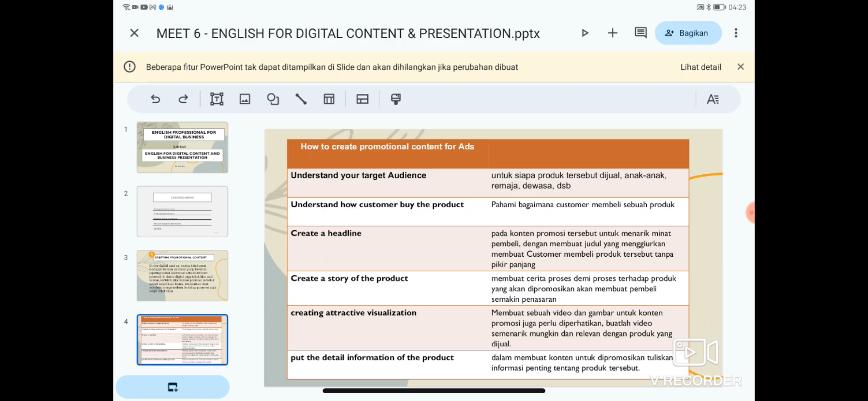The height and width of the screenshot is (401, 868).
Task: Select the cell 'Create a headline'
Action: point(387,248)
